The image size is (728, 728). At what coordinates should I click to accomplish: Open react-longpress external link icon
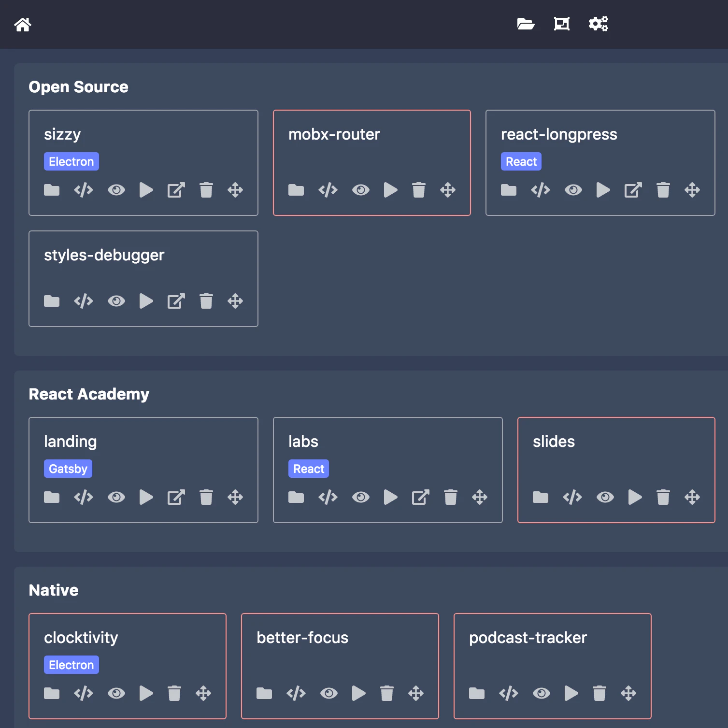point(633,190)
